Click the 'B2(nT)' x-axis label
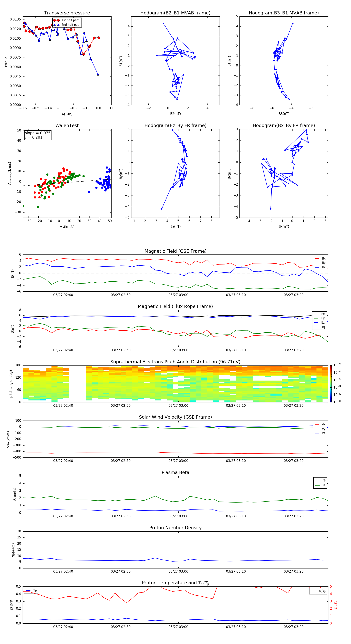Screen dimensions: 351x644 tap(175, 114)
